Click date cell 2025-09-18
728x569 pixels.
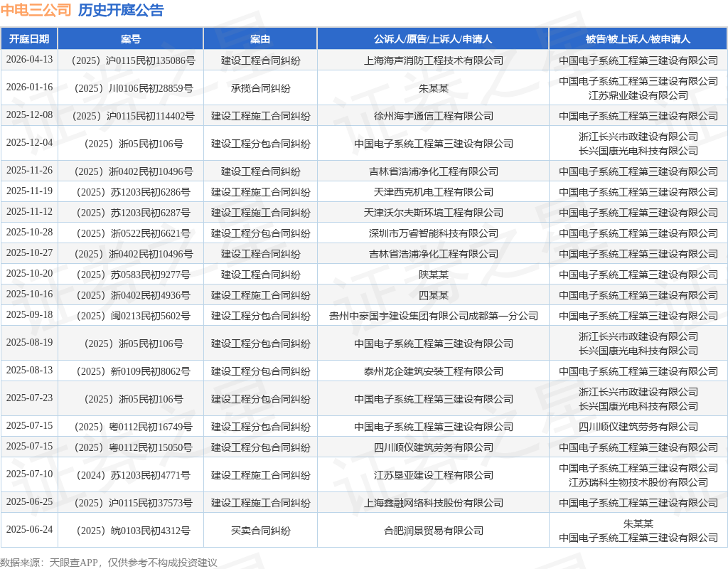point(29,315)
